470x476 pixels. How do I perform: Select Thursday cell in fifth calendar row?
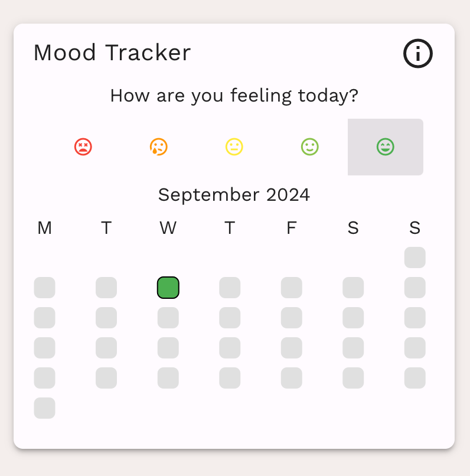tap(230, 378)
